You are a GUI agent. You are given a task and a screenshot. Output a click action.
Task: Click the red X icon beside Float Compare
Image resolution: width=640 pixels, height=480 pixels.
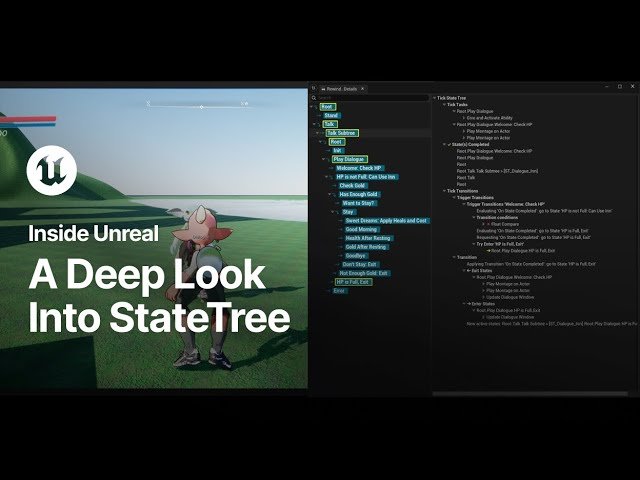(488, 224)
